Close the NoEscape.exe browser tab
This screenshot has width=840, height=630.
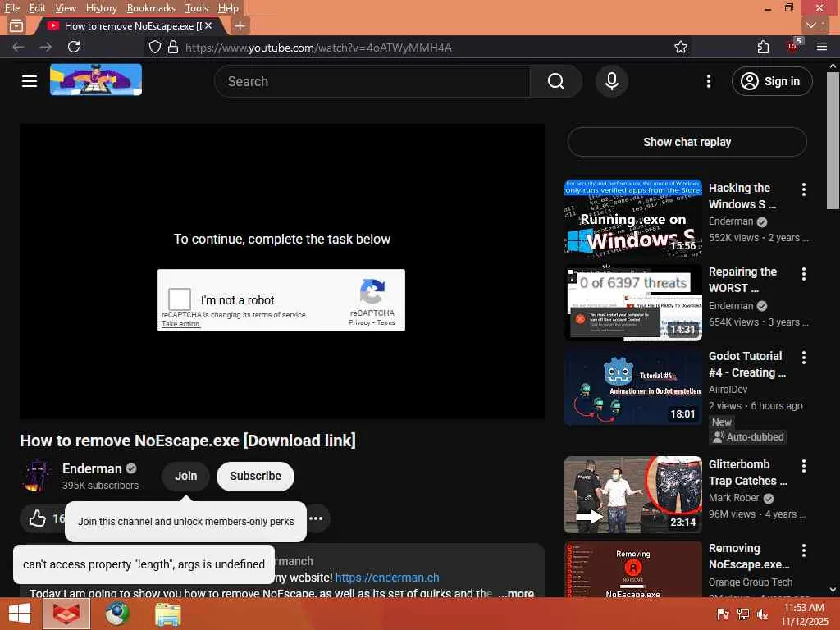[208, 25]
